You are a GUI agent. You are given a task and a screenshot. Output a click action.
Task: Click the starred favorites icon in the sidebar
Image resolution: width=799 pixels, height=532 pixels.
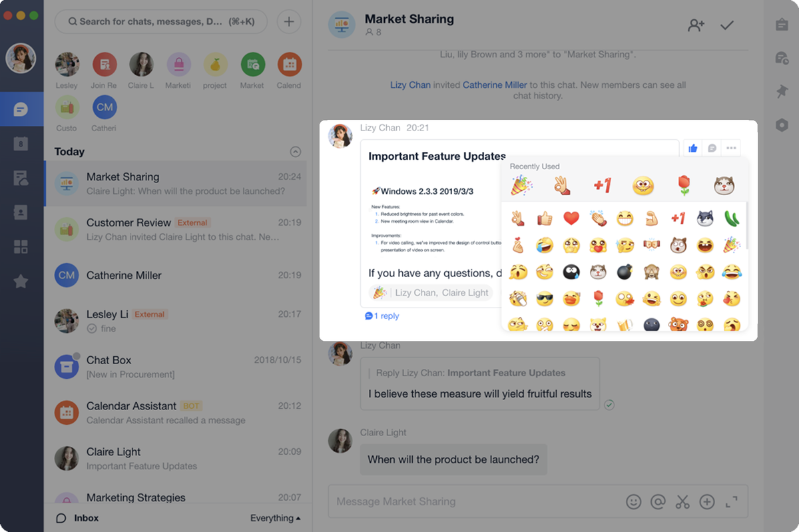[21, 282]
